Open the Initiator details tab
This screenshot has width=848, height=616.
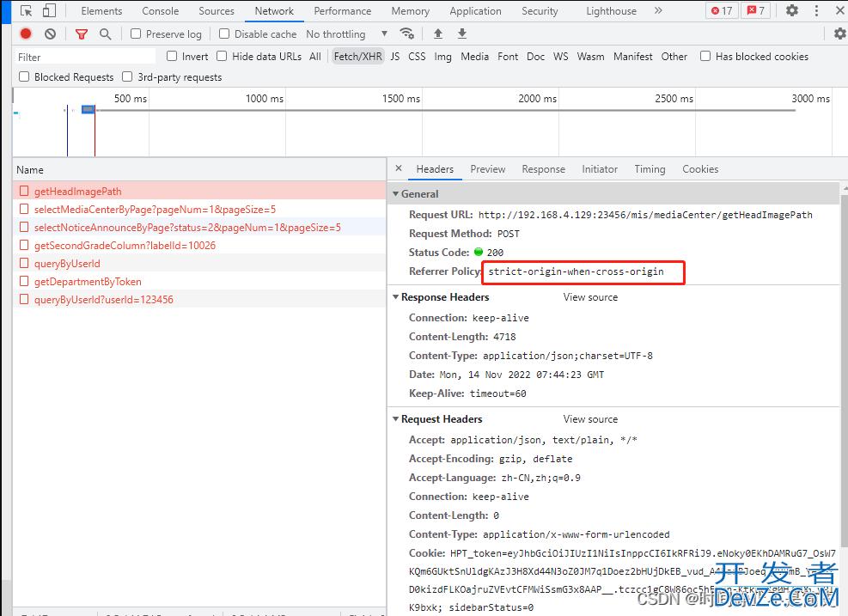(x=600, y=169)
